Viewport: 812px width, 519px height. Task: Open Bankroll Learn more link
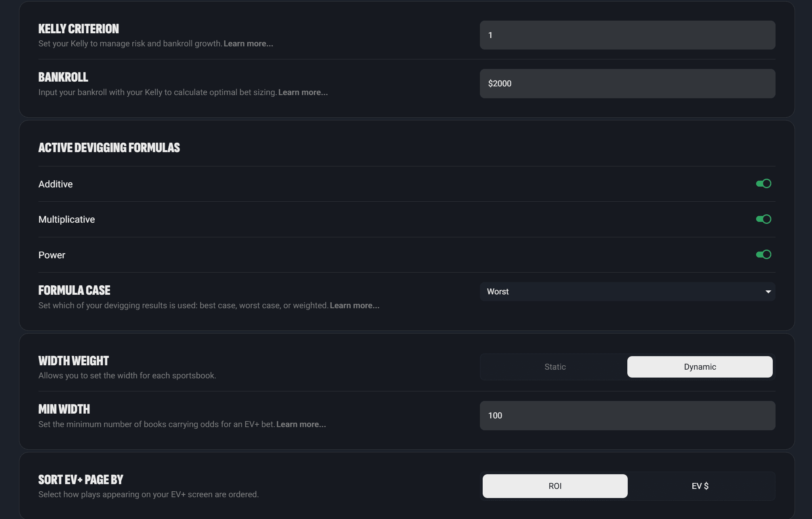(x=303, y=93)
